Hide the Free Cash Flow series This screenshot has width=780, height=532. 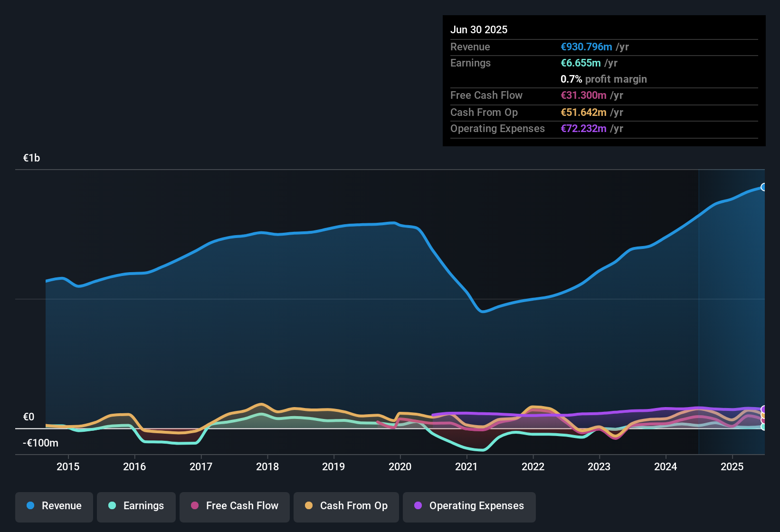coord(234,506)
